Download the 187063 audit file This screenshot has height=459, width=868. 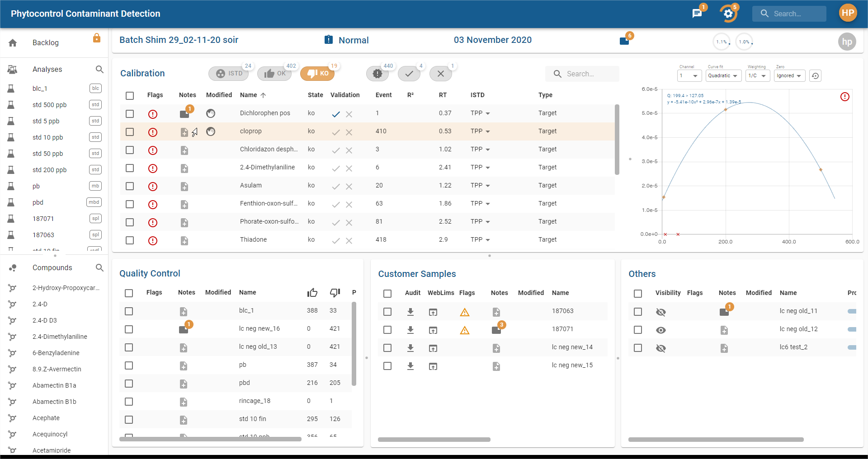pos(410,312)
